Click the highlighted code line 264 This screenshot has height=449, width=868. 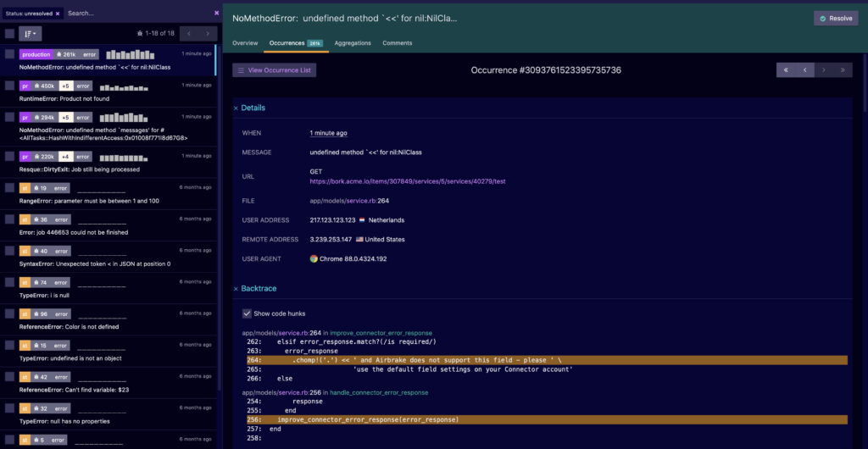coord(547,360)
